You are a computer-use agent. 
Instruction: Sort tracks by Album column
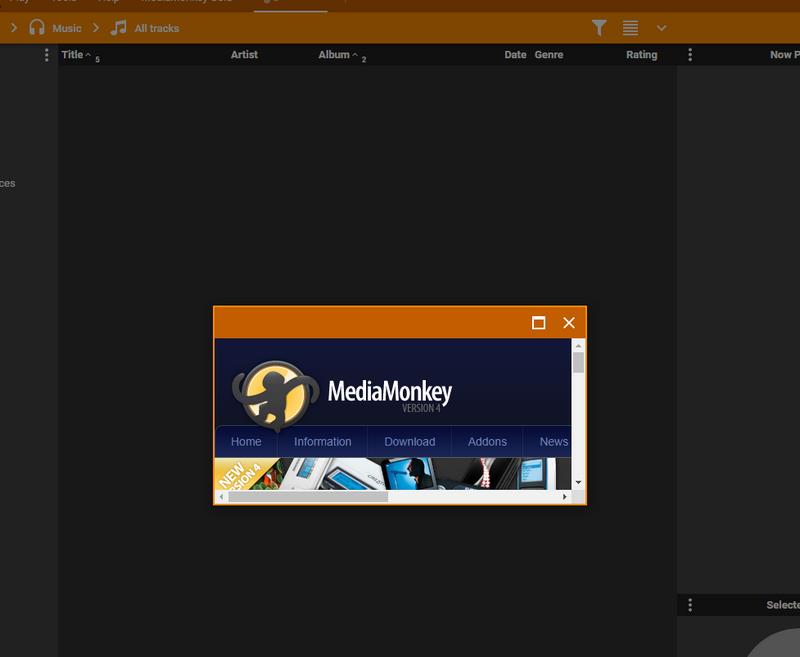(x=334, y=55)
